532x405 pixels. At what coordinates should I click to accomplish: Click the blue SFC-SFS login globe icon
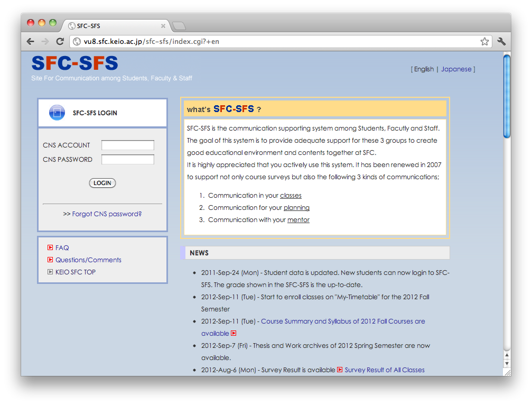point(57,113)
